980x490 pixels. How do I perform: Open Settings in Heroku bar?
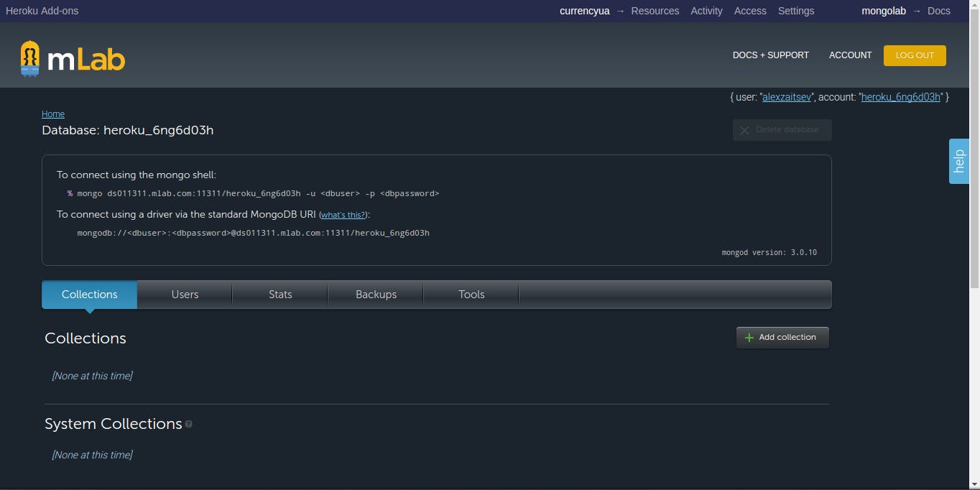(x=796, y=11)
